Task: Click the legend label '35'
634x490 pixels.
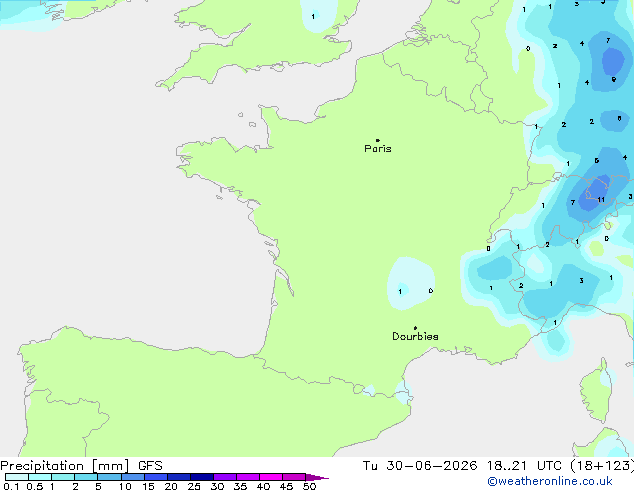Action: coord(240,486)
